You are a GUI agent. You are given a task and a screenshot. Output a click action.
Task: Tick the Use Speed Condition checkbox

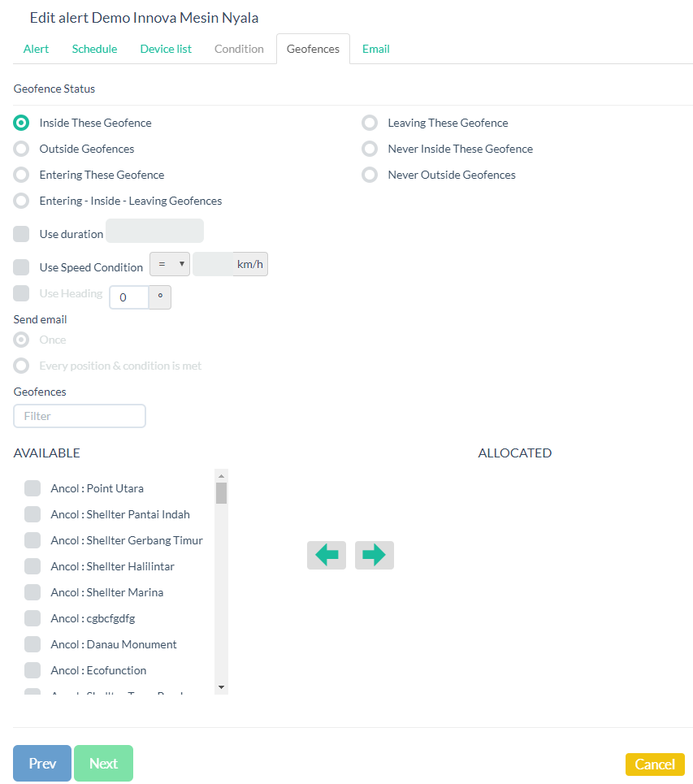pos(22,267)
